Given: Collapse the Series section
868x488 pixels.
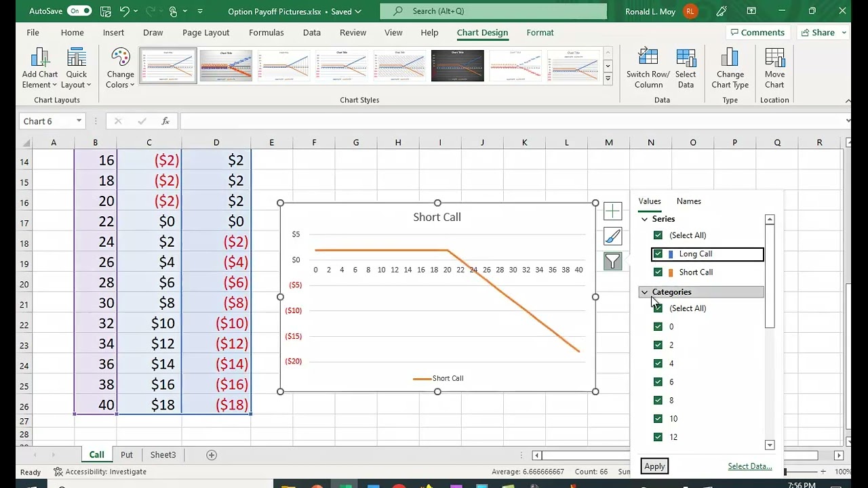Looking at the screenshot, I should tap(644, 219).
